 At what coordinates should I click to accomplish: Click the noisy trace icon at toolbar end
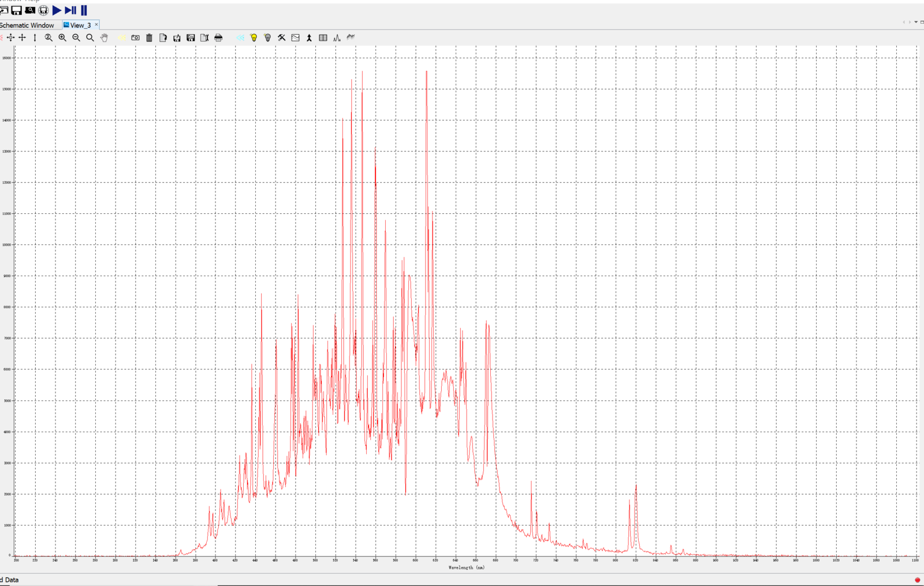[x=351, y=37]
